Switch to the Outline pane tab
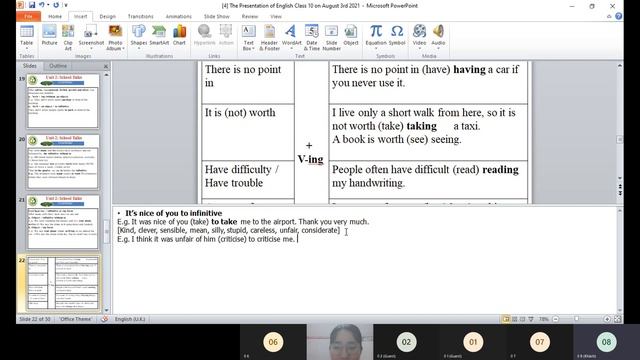This screenshot has height=360, width=640. pos(58,66)
